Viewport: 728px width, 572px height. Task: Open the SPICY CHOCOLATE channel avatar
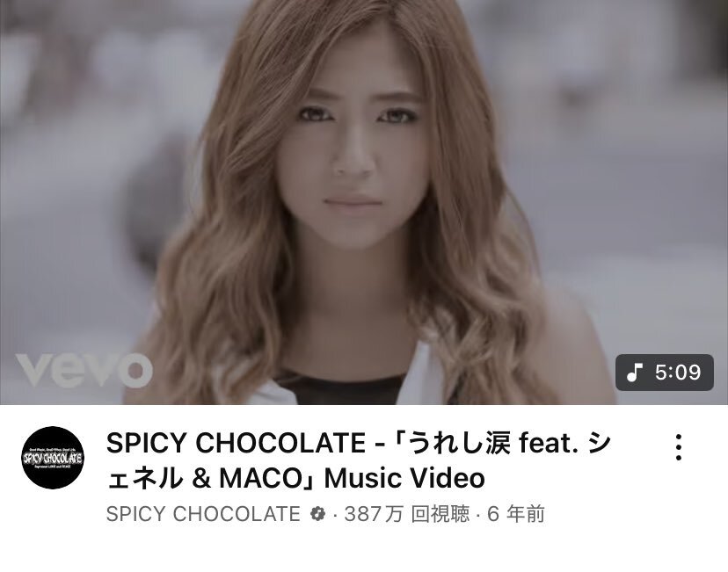pyautogui.click(x=53, y=458)
